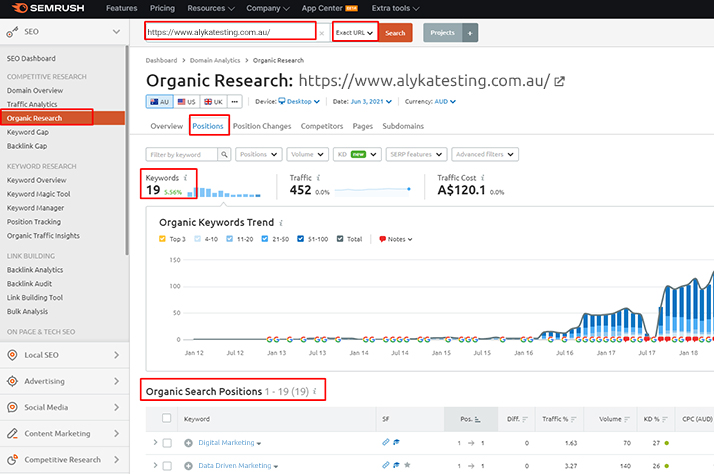Click the Advertising target icon
This screenshot has width=714, height=474.
[12, 381]
